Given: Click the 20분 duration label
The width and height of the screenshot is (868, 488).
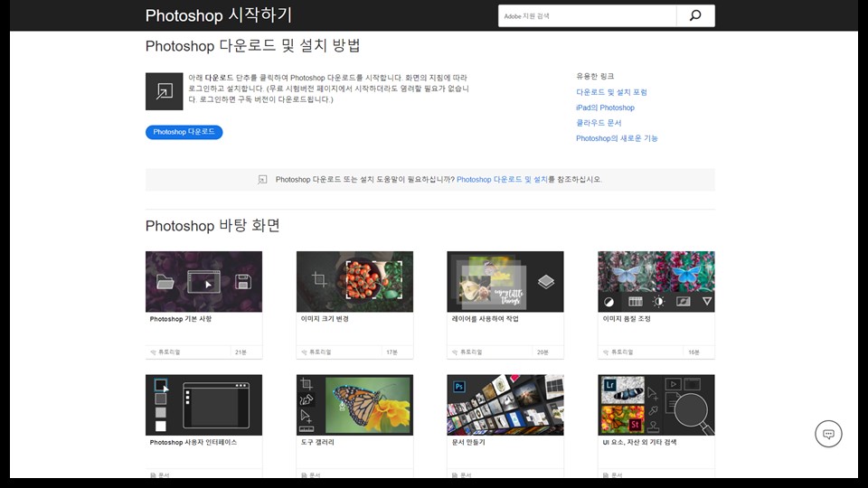Looking at the screenshot, I should pyautogui.click(x=542, y=352).
